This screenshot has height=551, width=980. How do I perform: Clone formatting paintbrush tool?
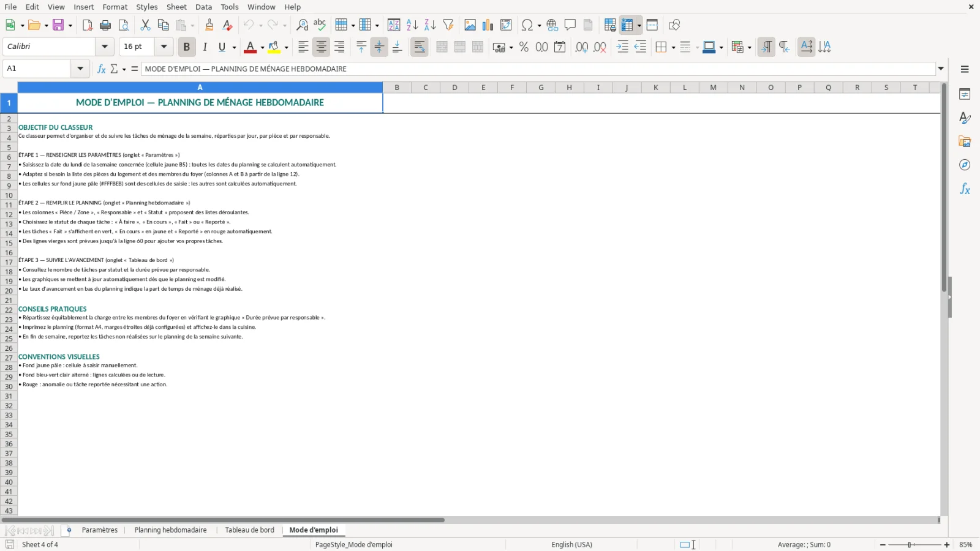click(209, 25)
